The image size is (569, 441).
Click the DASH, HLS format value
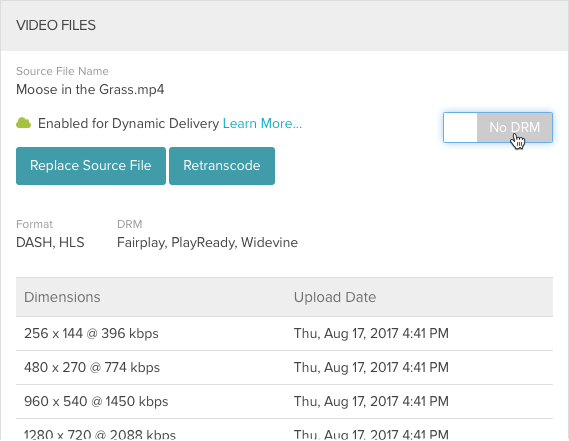[50, 242]
